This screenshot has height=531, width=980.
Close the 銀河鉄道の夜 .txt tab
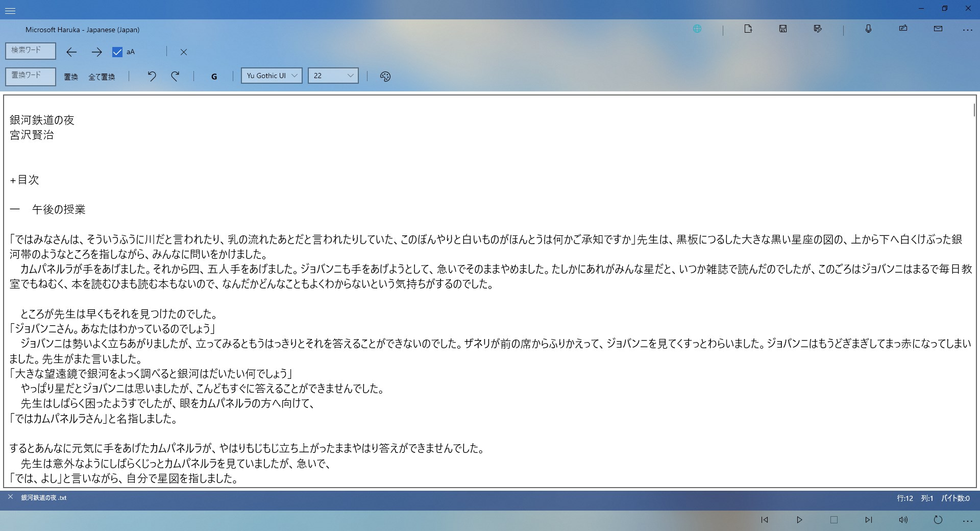coord(10,497)
